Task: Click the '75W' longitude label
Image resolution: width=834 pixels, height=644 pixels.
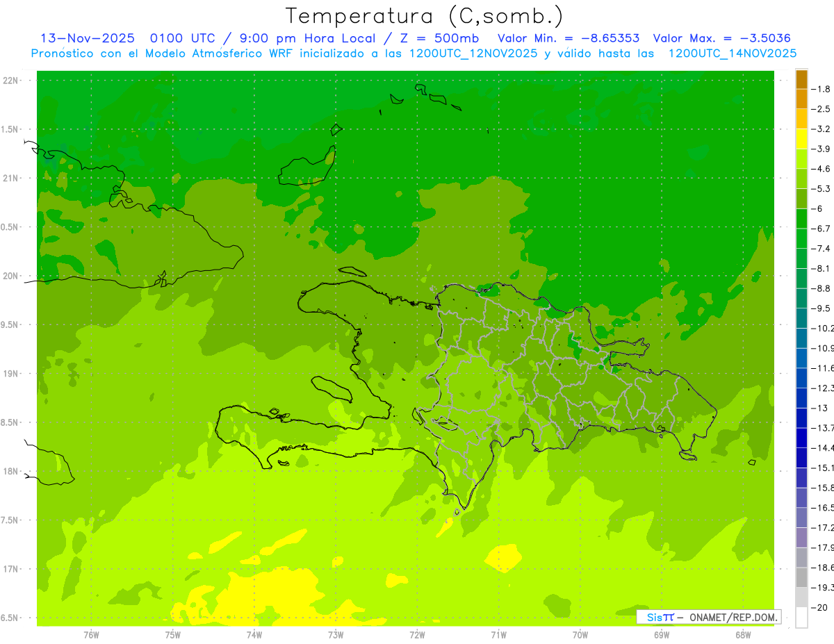Action: coord(173,634)
